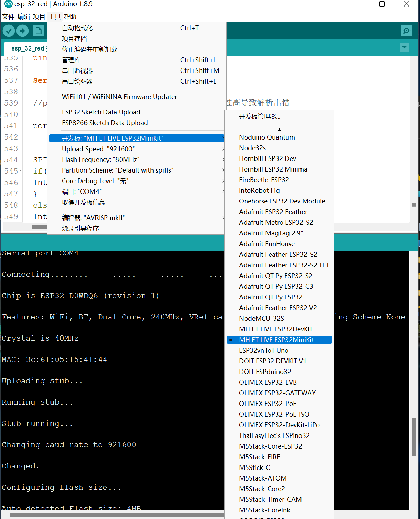Select M5Stack-FIRE board
This screenshot has height=519, width=420.
(279, 457)
